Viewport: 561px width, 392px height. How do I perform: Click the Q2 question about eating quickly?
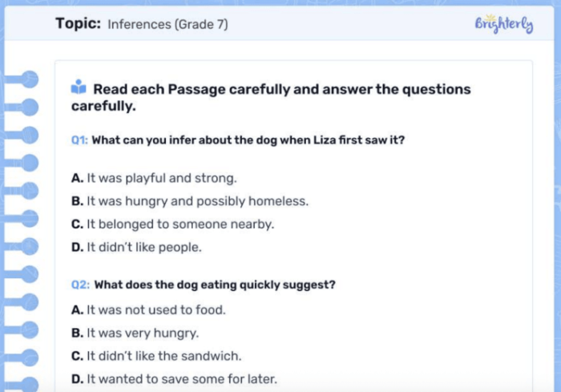pyautogui.click(x=215, y=285)
